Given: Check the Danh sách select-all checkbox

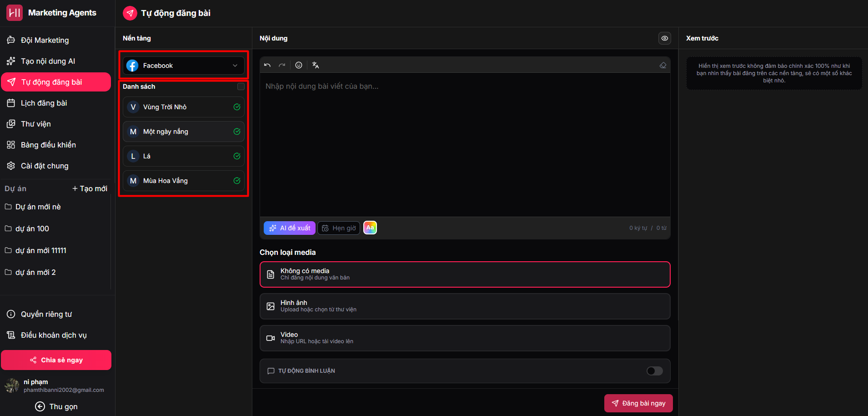Looking at the screenshot, I should point(241,86).
